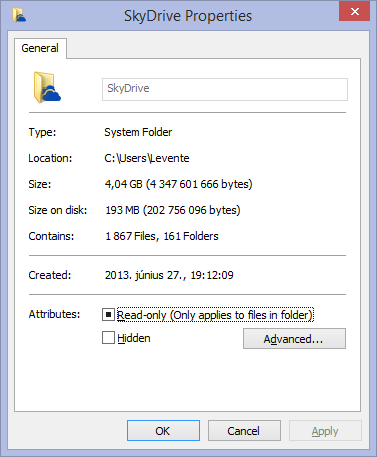Viewport: 377px width, 457px height.
Task: Confirm with the OK button
Action: click(163, 431)
